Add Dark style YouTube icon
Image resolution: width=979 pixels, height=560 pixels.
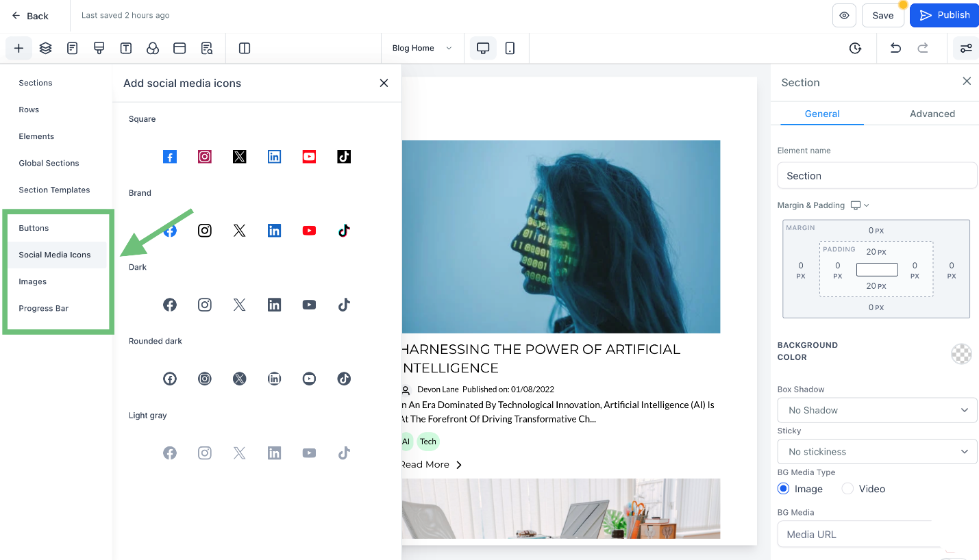tap(309, 305)
